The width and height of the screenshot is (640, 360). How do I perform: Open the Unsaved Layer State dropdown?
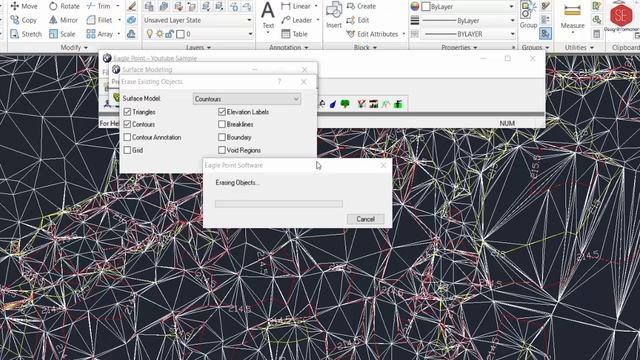(198, 20)
